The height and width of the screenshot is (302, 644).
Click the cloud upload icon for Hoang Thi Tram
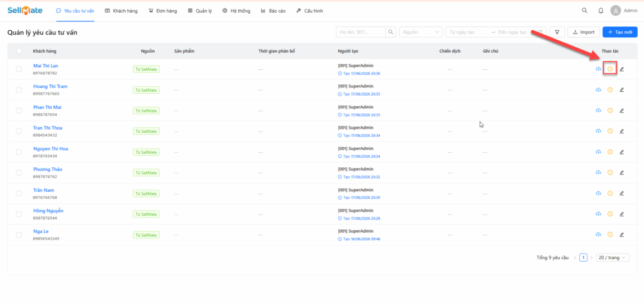coord(599,89)
